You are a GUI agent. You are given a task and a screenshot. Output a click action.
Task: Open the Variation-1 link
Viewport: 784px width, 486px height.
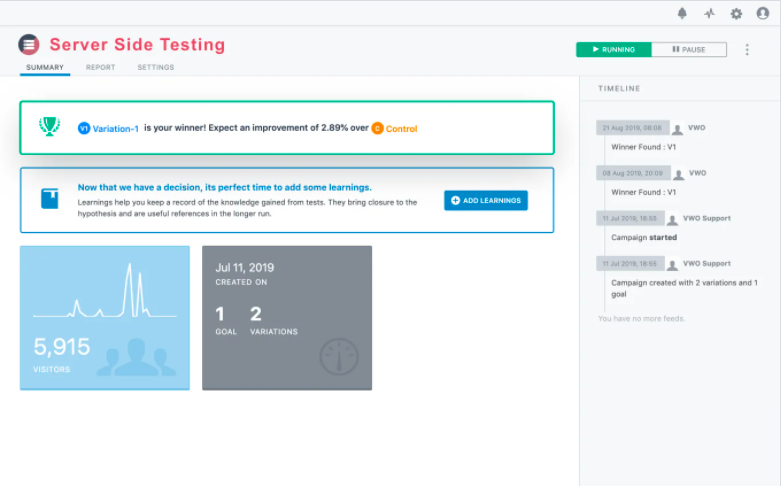(x=116, y=129)
